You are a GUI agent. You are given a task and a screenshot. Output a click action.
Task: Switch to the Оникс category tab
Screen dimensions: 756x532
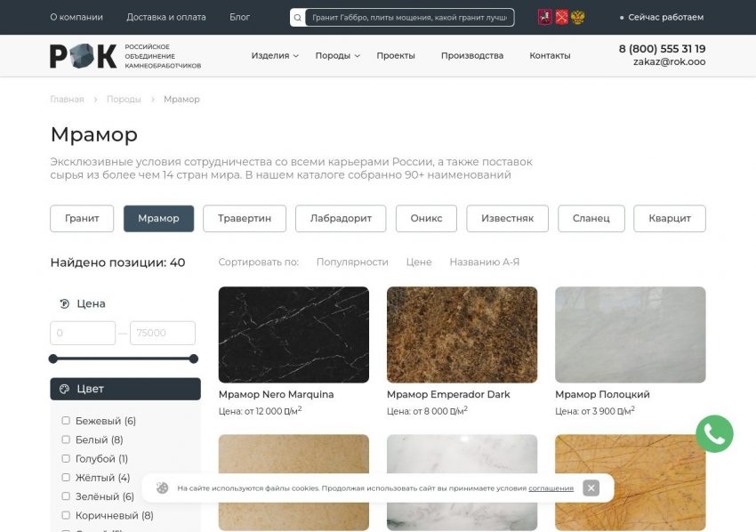pyautogui.click(x=426, y=219)
